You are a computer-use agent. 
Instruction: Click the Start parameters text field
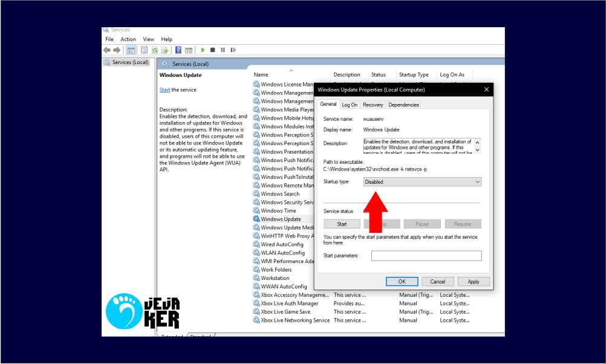[426, 256]
